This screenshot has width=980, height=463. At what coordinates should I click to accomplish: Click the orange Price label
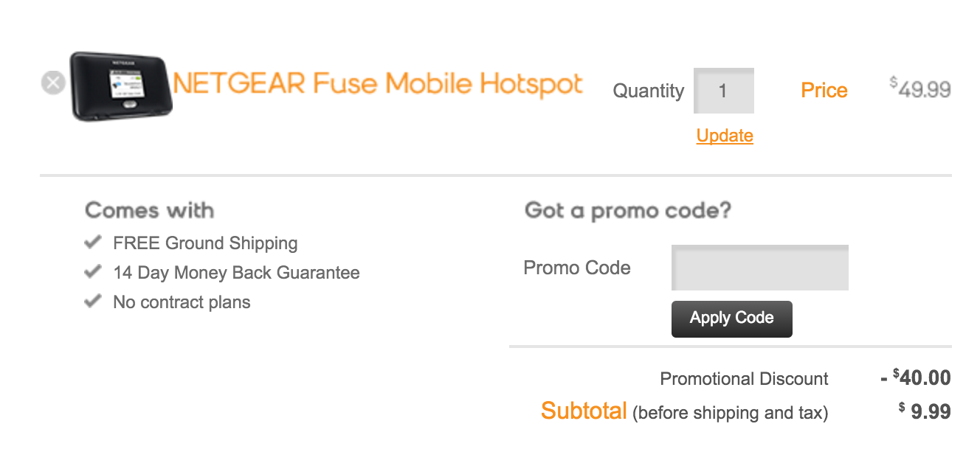tap(824, 91)
